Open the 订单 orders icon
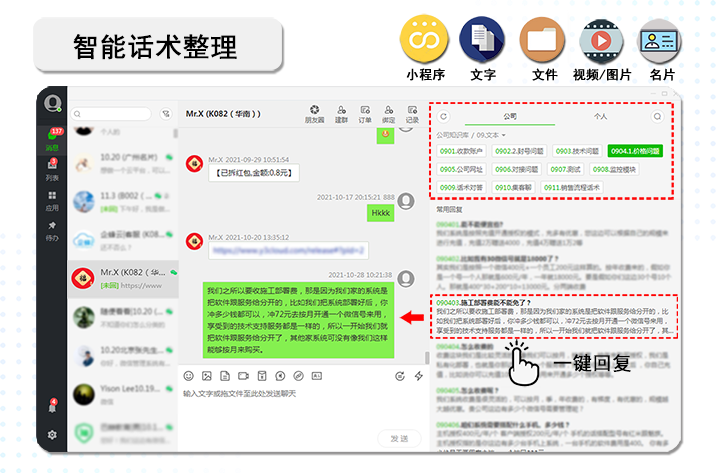Screen dimensions: 720x473 click(x=365, y=113)
